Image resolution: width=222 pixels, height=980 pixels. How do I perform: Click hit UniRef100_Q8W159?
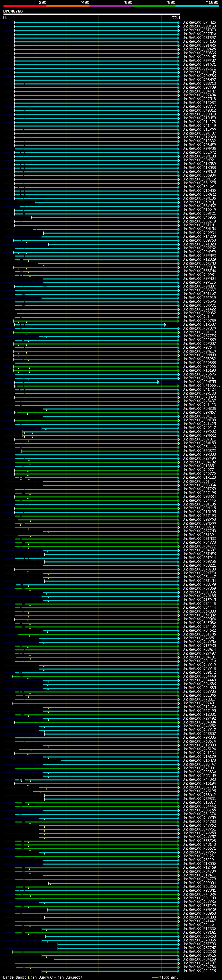click(x=199, y=443)
